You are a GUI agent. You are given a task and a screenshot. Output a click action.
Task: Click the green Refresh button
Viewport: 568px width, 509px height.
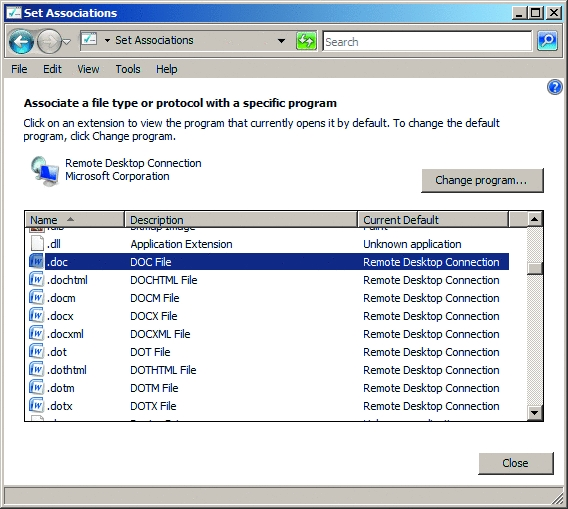pos(306,41)
